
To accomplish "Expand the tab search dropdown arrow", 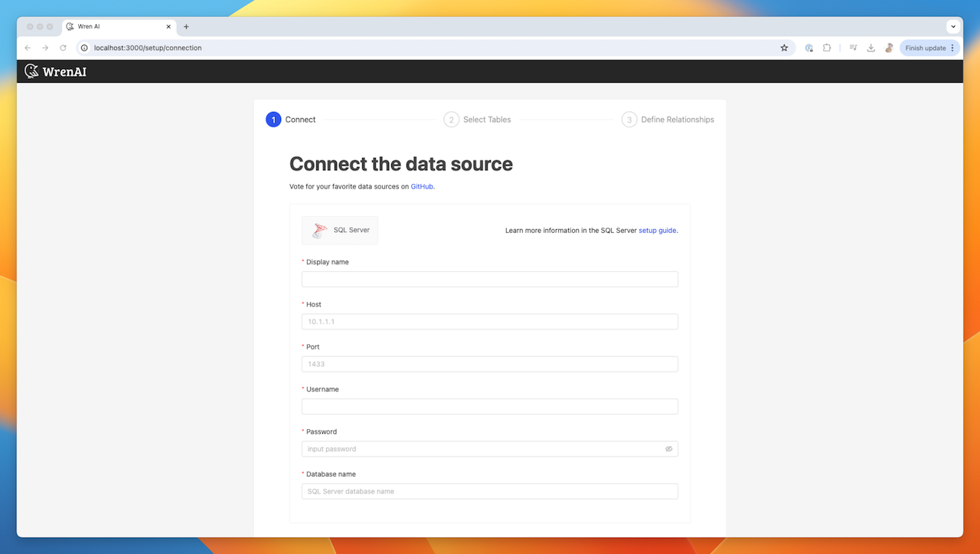I will point(953,26).
